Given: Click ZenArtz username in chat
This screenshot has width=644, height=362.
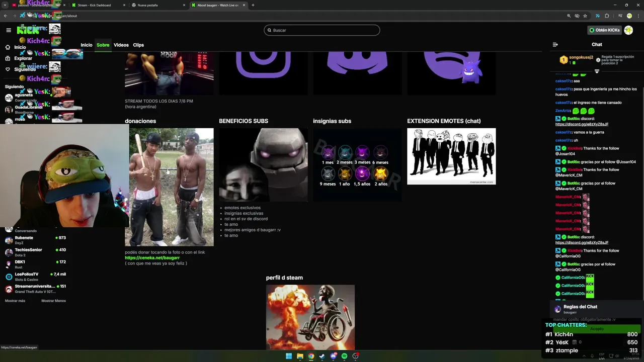Looking at the screenshot, I should click(562, 111).
